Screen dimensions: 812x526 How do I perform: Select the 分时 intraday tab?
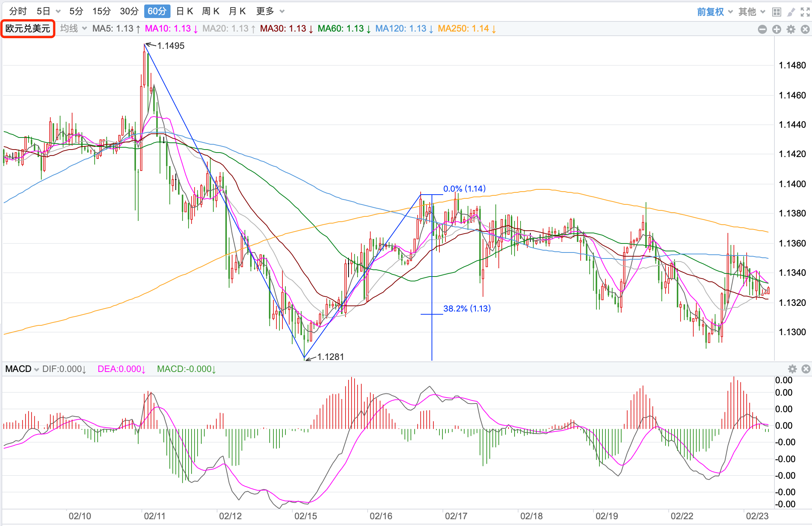[18, 11]
